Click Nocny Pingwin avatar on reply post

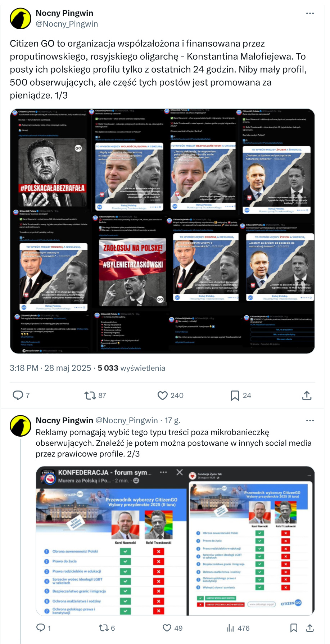21,426
